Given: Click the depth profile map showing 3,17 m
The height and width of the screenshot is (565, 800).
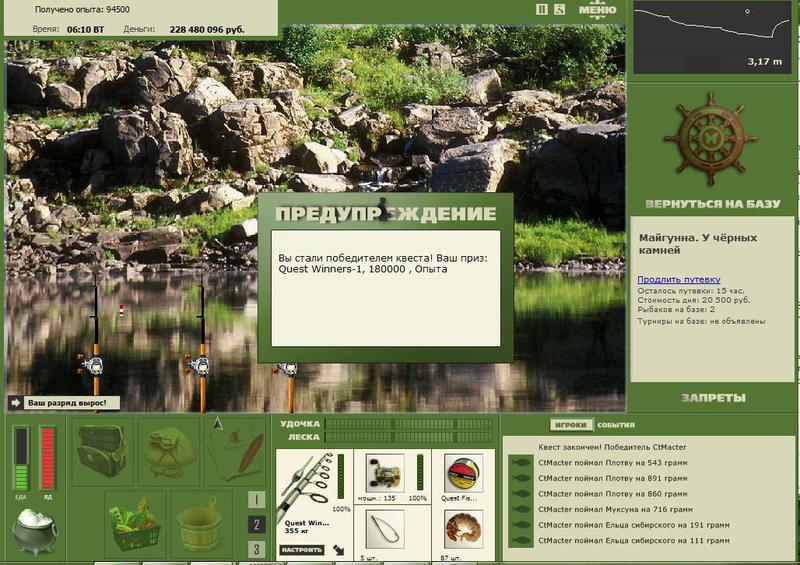Looking at the screenshot, I should coord(712,37).
